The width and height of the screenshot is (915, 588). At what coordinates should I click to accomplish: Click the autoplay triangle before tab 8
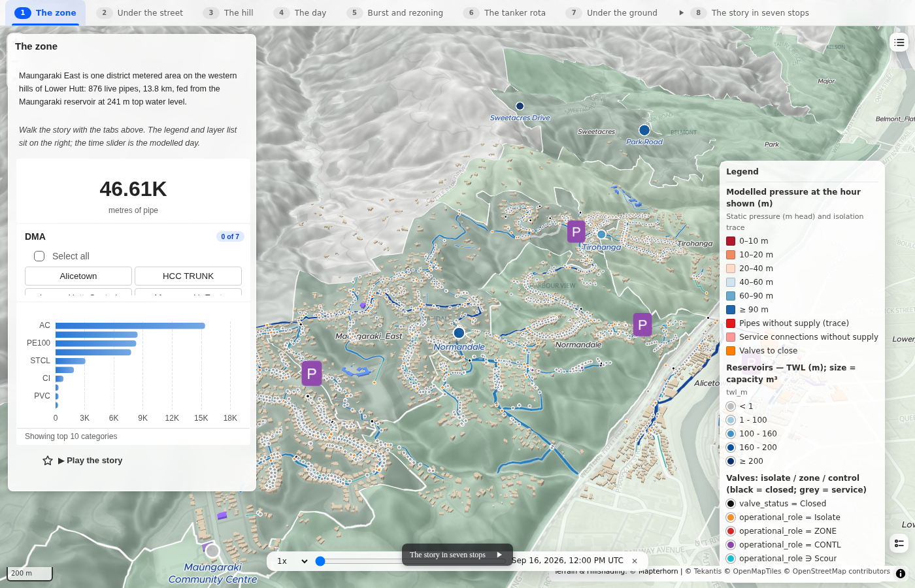pyautogui.click(x=681, y=13)
